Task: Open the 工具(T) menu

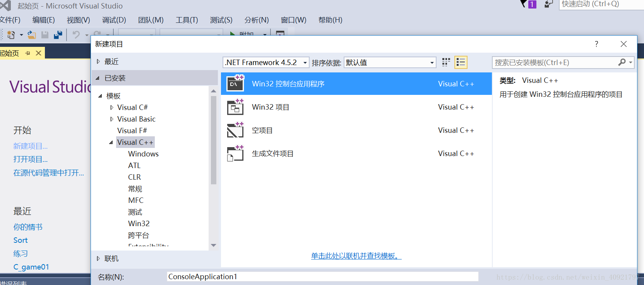Action: coord(187,20)
